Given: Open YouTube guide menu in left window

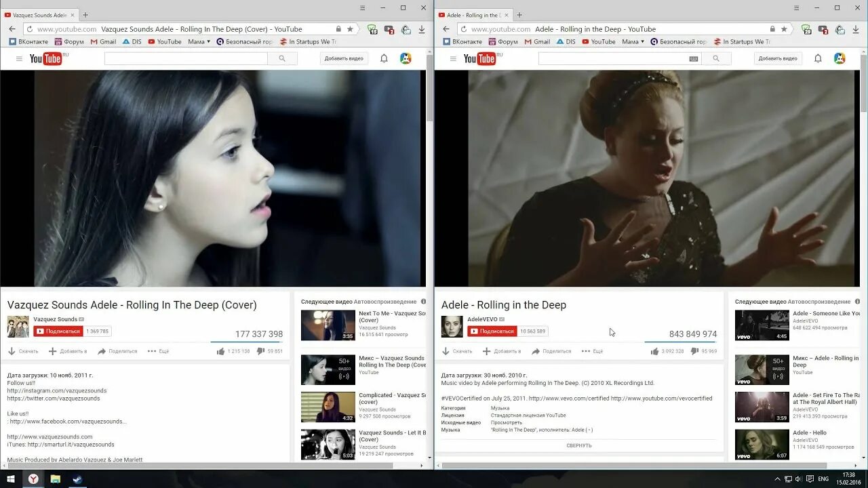Looking at the screenshot, I should click(19, 59).
